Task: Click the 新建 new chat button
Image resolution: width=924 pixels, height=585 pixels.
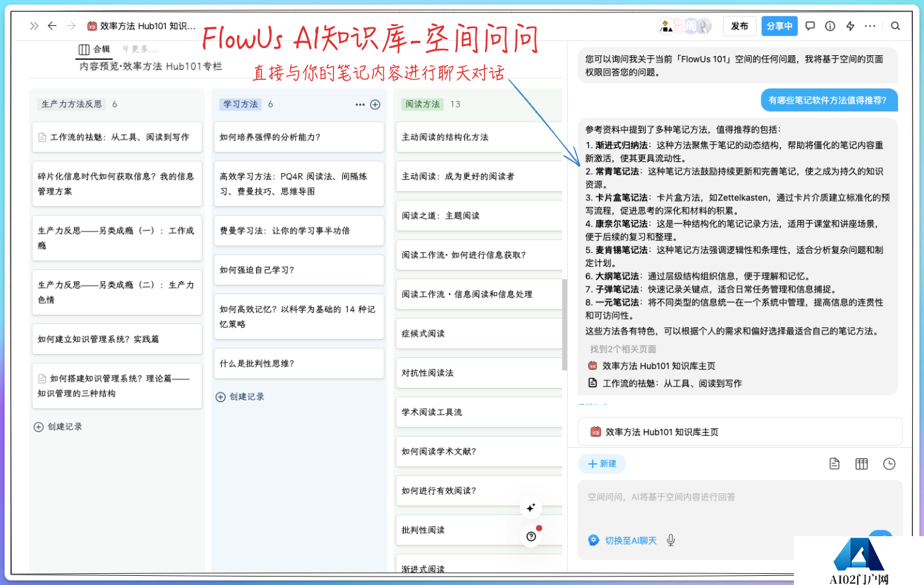Action: [x=602, y=464]
